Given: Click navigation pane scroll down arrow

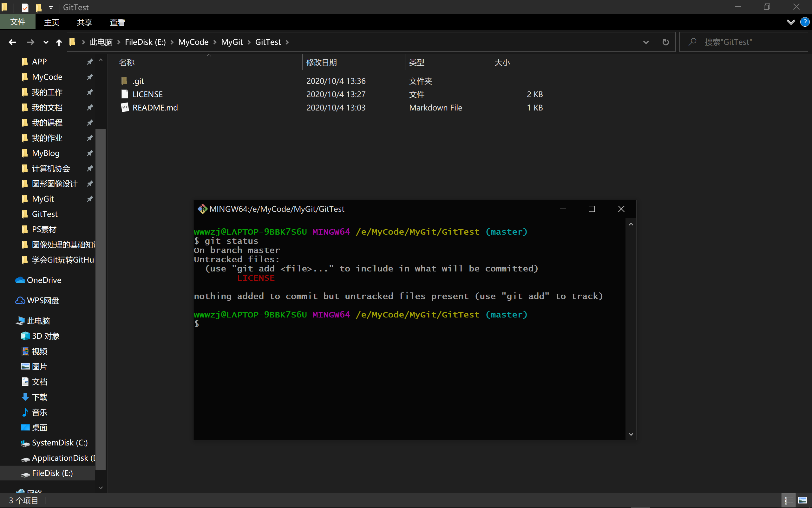Looking at the screenshot, I should pos(101,487).
